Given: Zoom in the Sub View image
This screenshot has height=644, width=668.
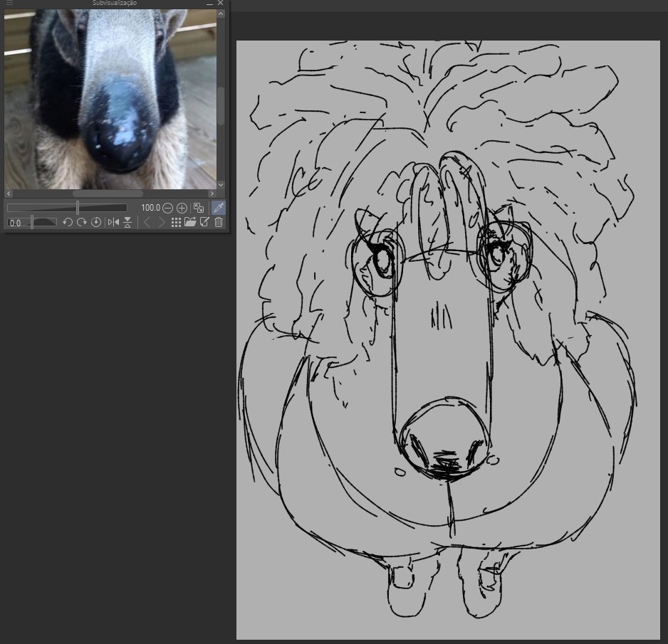Looking at the screenshot, I should click(x=182, y=208).
